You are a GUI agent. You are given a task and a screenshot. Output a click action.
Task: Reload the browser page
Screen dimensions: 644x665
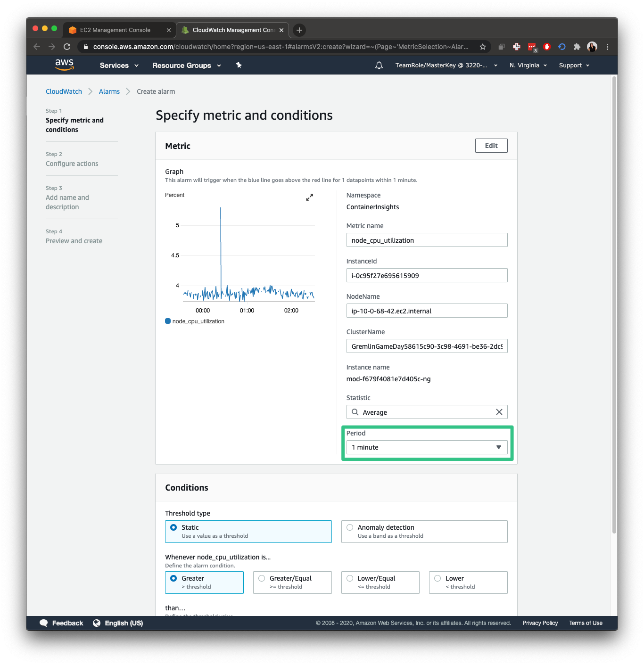[67, 47]
